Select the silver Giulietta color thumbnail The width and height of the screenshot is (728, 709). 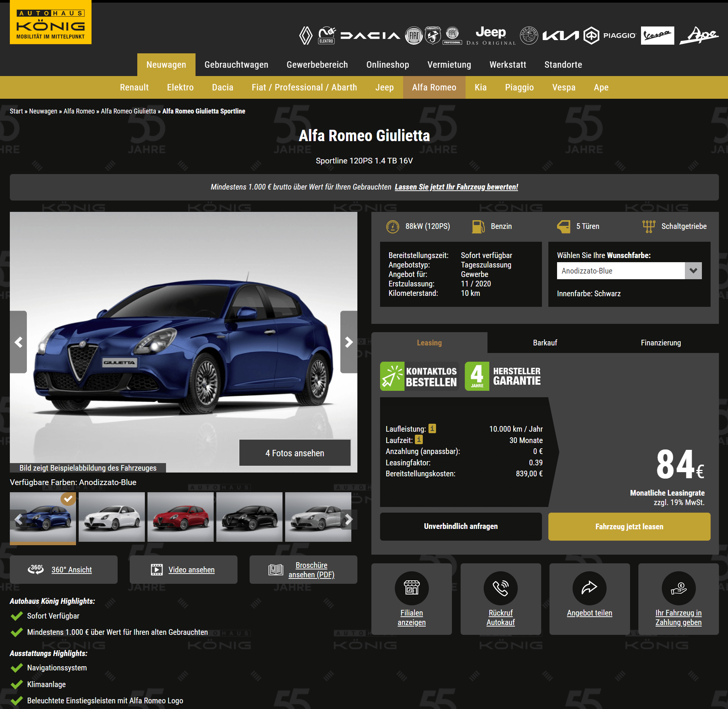point(318,517)
